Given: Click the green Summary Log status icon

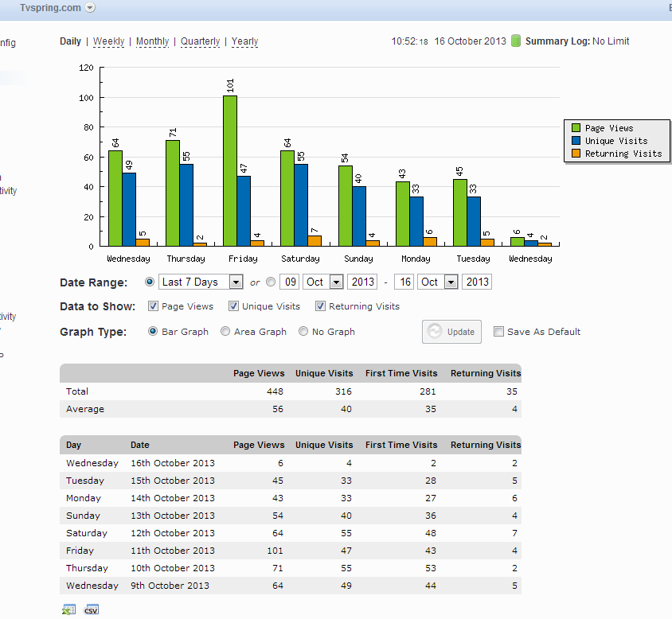Looking at the screenshot, I should (516, 41).
